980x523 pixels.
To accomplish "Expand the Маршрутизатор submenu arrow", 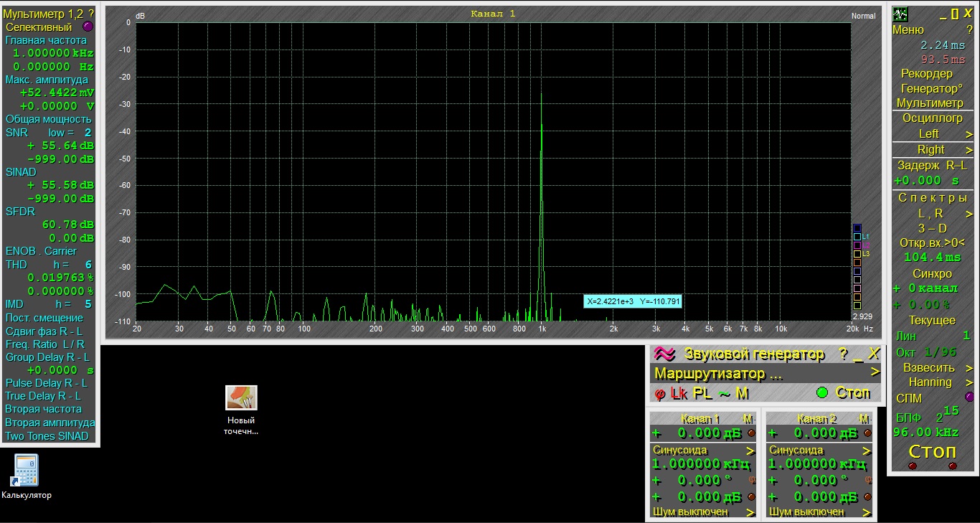I will (x=875, y=372).
